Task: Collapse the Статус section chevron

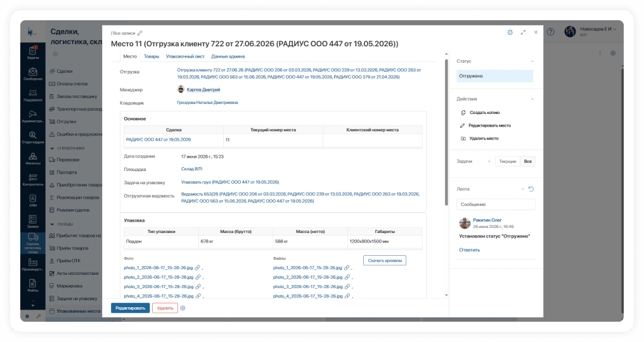Action: 532,61
